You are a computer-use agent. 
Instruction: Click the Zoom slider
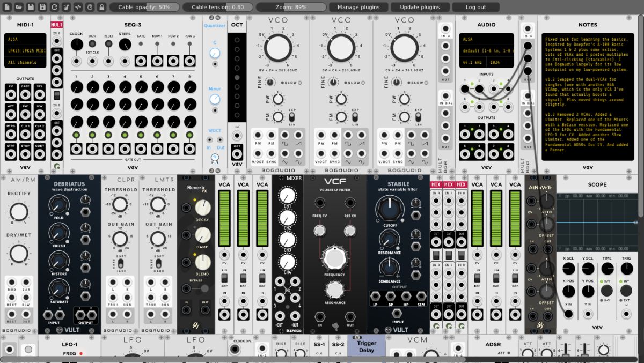pyautogui.click(x=291, y=7)
